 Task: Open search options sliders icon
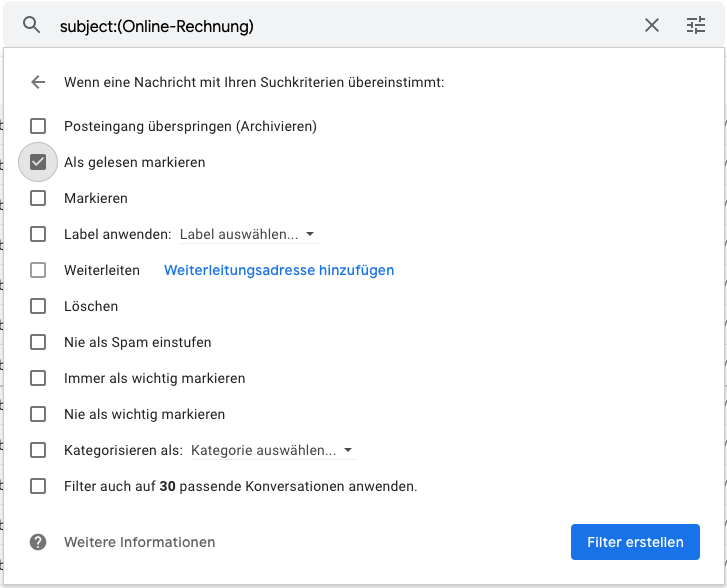(x=695, y=25)
